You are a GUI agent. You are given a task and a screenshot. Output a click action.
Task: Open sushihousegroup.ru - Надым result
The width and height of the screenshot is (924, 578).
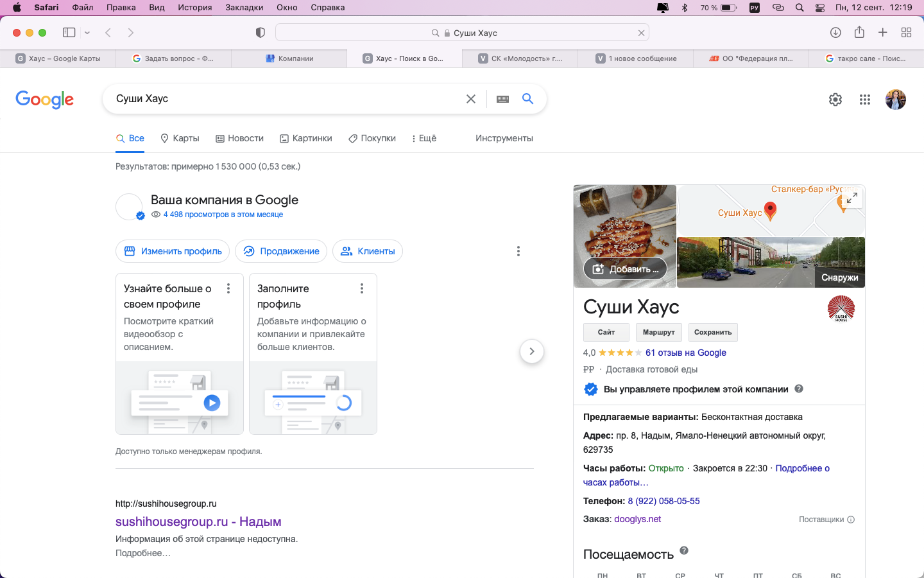(198, 521)
